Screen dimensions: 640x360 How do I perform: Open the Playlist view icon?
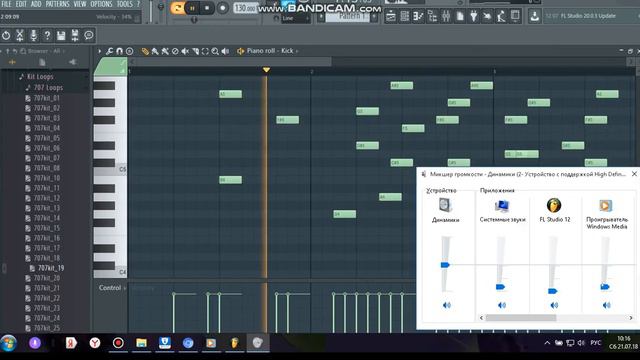391,16
